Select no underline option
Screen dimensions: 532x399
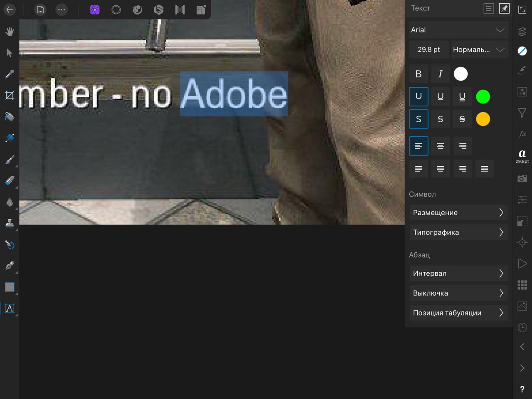[x=419, y=96]
